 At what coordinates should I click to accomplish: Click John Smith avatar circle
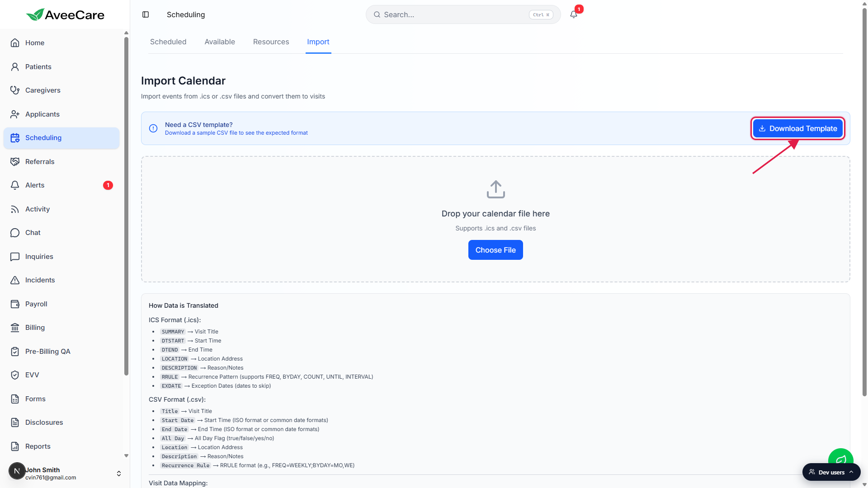pyautogui.click(x=17, y=471)
